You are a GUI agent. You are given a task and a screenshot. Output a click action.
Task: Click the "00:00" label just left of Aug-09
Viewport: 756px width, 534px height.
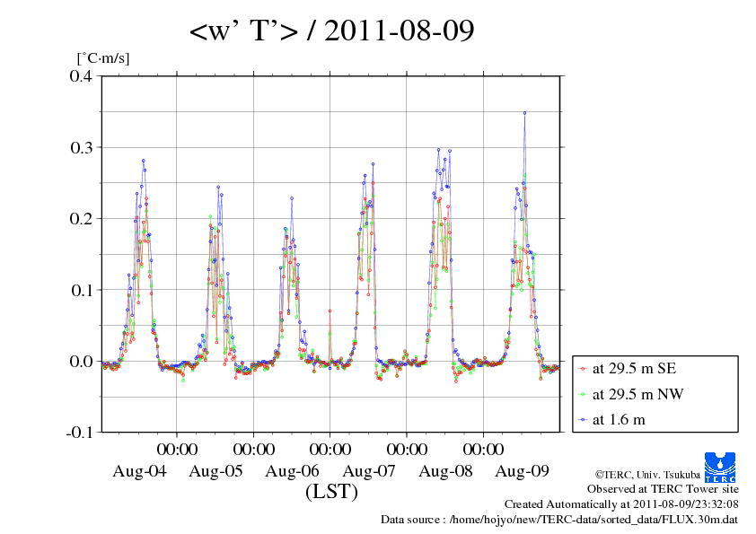coord(483,449)
